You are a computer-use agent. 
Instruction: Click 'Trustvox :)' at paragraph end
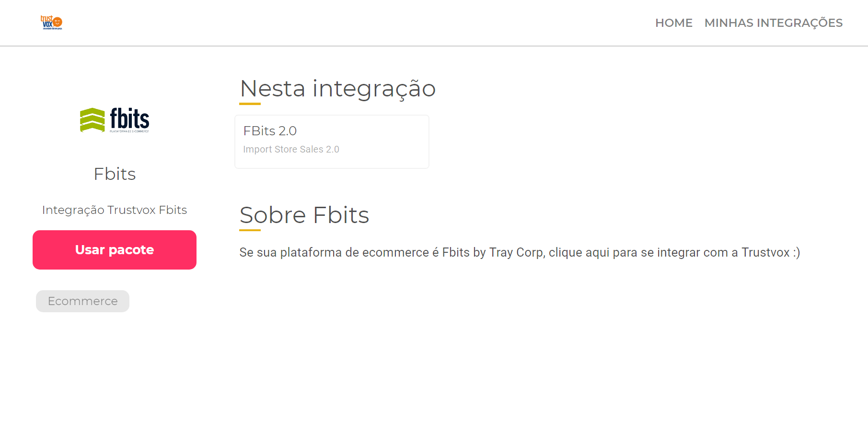pyautogui.click(x=771, y=252)
